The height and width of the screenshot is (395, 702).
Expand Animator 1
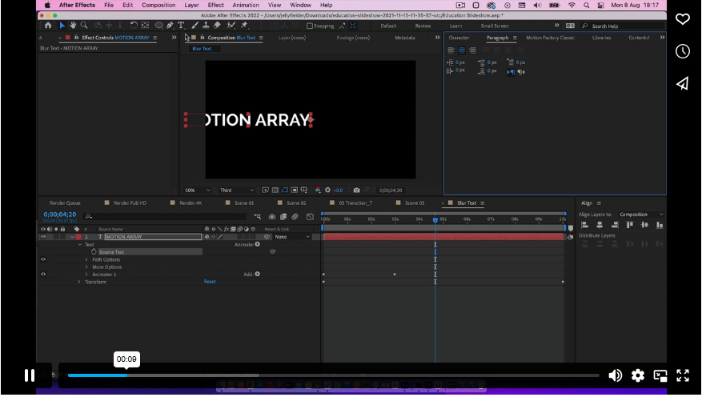(x=87, y=274)
